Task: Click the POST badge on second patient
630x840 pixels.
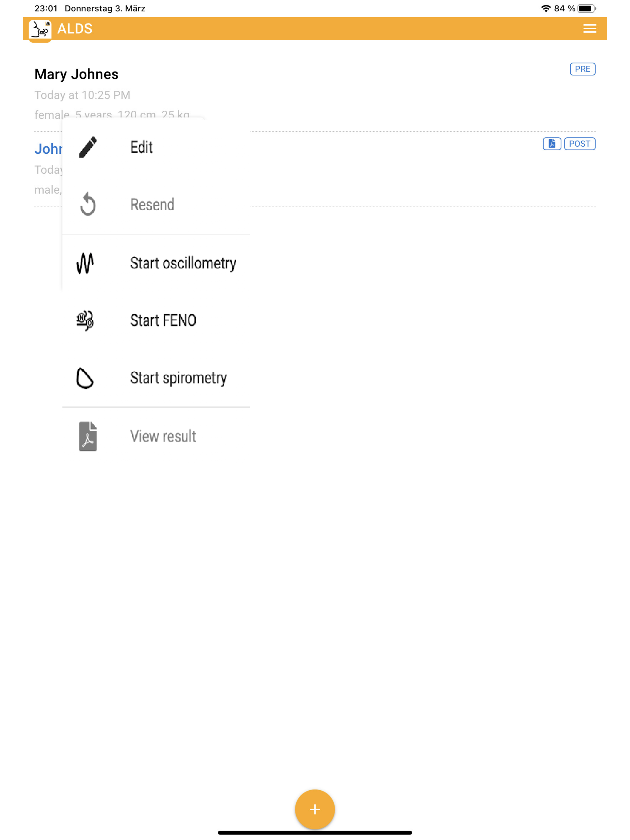Action: [580, 144]
